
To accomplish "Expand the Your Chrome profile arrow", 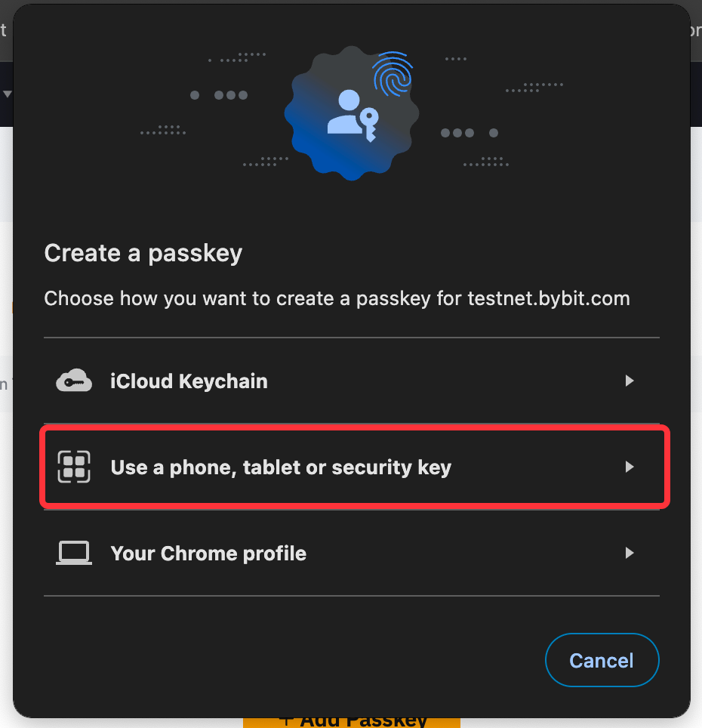I will 629,554.
